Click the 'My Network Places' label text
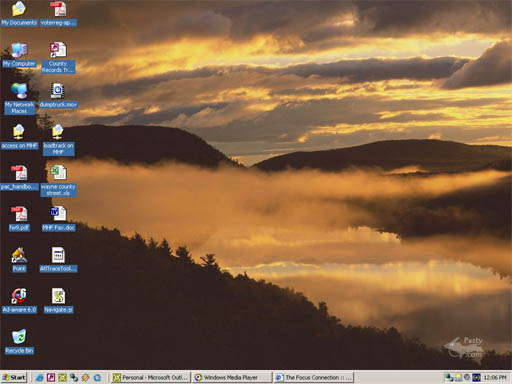The height and width of the screenshot is (384, 512). pyautogui.click(x=19, y=108)
